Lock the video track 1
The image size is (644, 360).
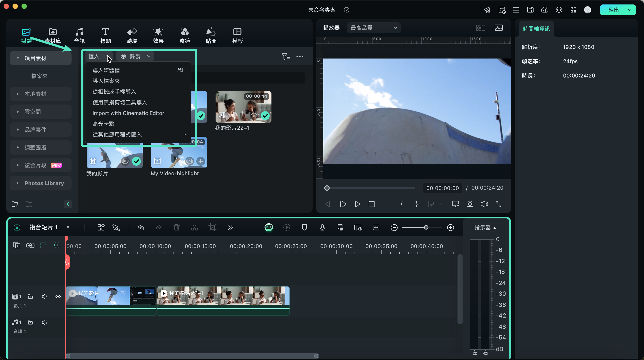coord(30,296)
